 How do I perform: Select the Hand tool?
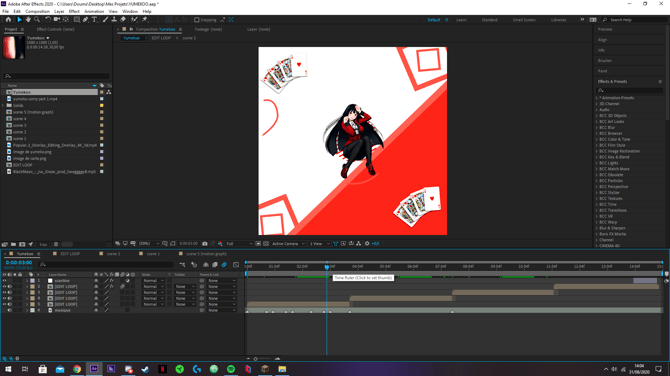tap(28, 20)
